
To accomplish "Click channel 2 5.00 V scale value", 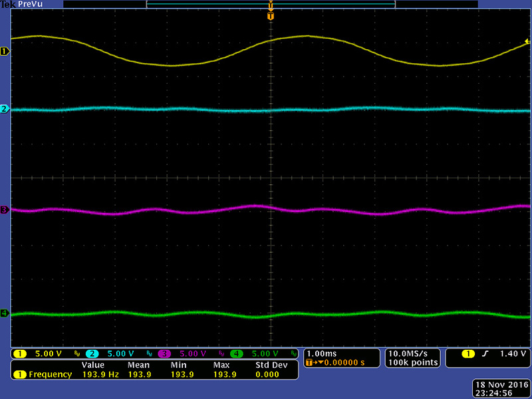I will click(121, 354).
